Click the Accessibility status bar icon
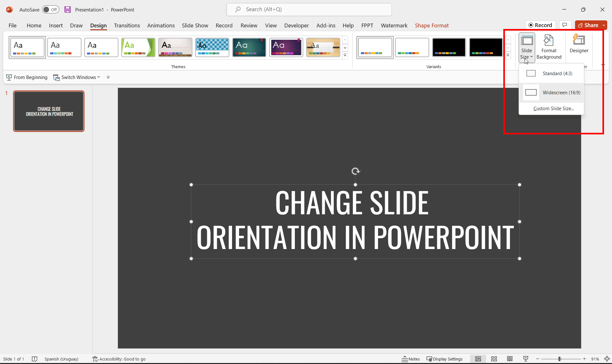The width and height of the screenshot is (612, 364). [x=95, y=359]
